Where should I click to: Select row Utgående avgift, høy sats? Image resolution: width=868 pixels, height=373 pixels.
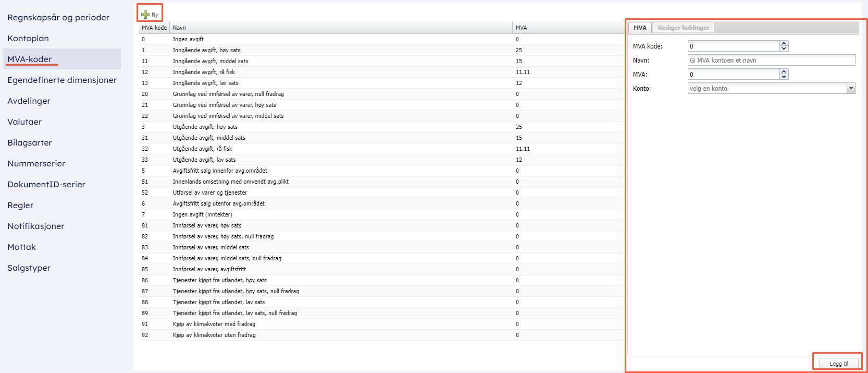205,127
